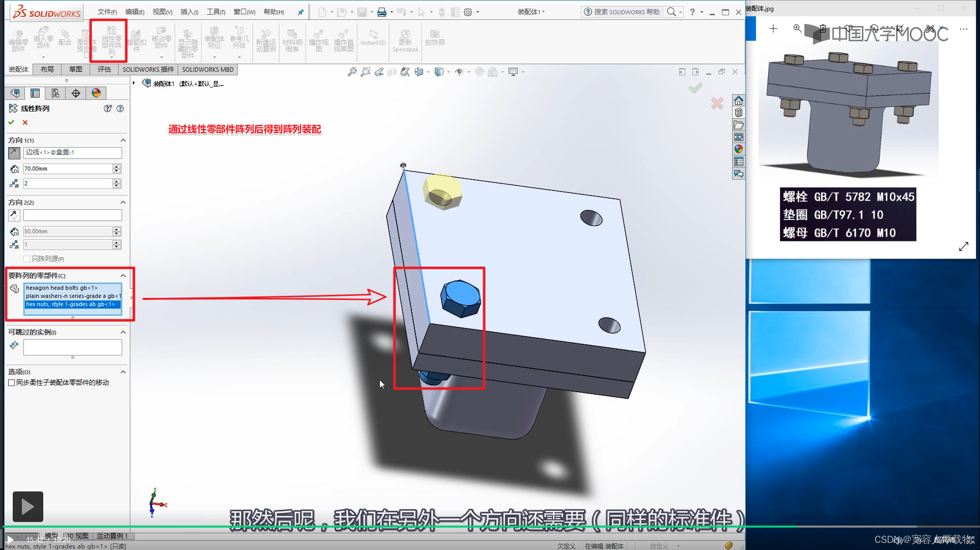Expand the 装配体1 feature tree node
The height and width of the screenshot is (550, 980).
click(x=134, y=83)
